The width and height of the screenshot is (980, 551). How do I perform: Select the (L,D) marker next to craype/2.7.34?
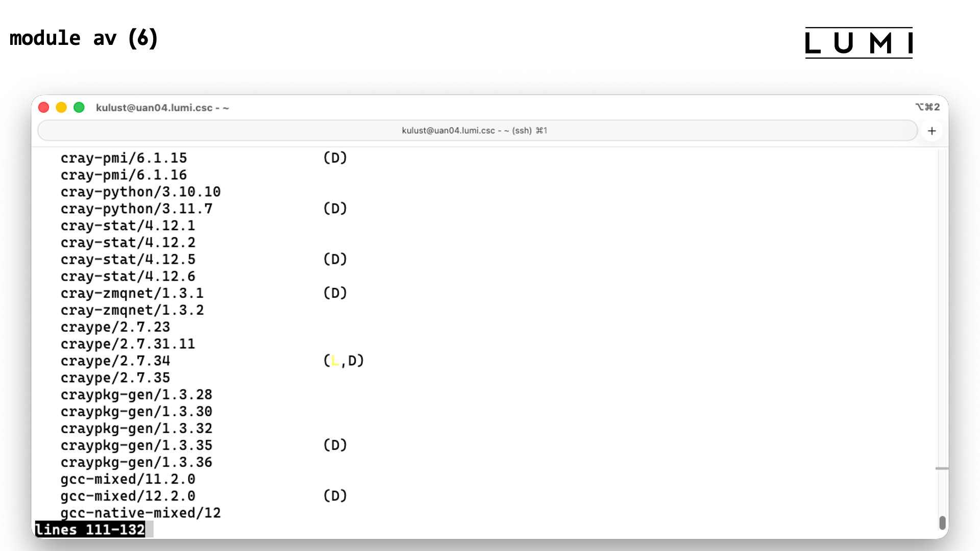click(x=343, y=361)
